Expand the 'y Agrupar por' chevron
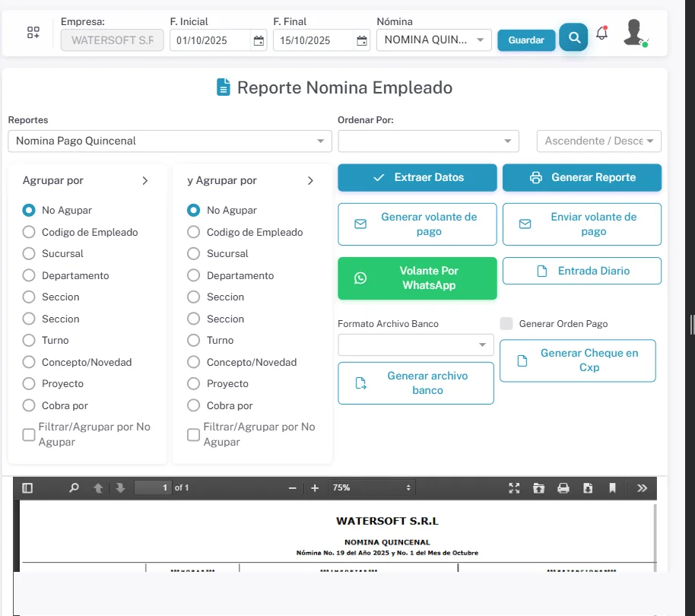 click(x=310, y=180)
